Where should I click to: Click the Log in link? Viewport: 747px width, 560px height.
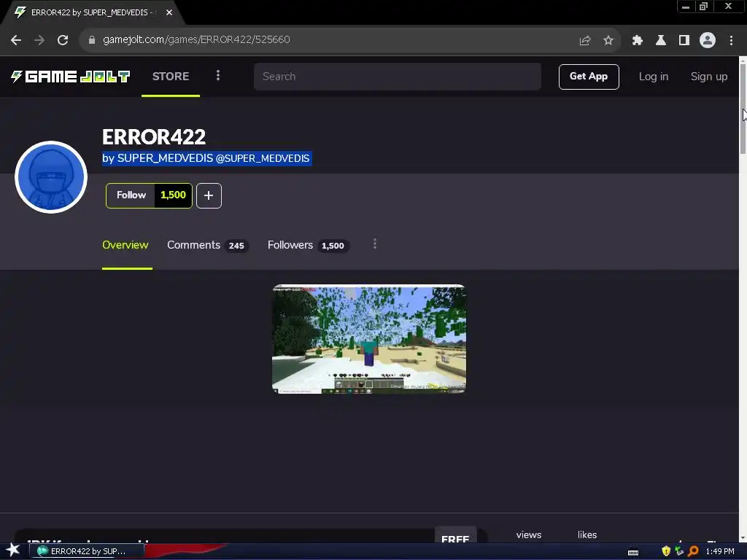[x=654, y=77]
